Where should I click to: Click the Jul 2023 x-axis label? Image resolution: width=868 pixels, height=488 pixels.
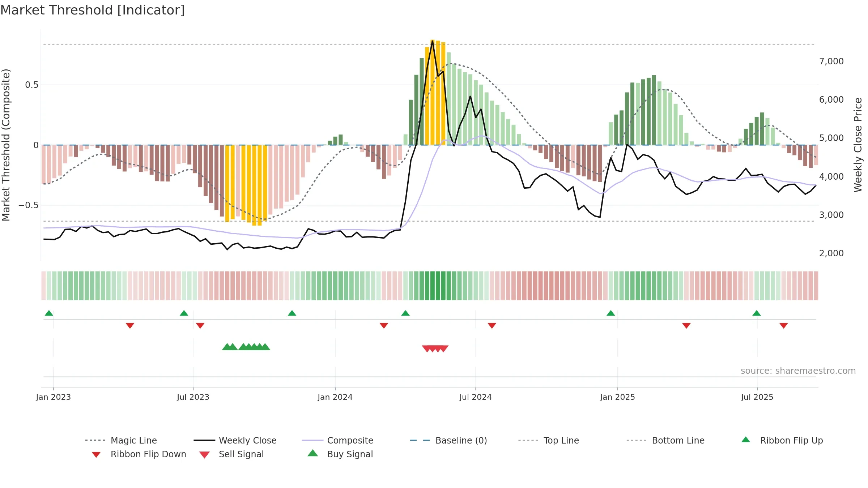(x=193, y=397)
